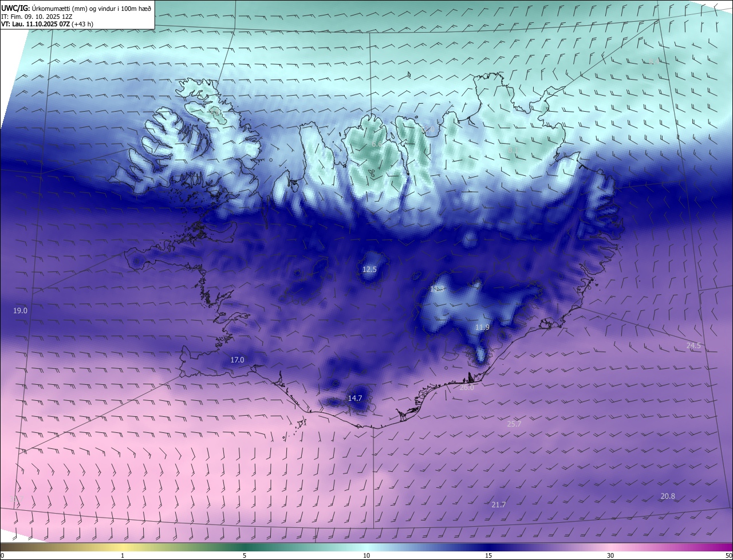Click the colorbar tick label 15
This screenshot has height=560, width=733.
[x=488, y=555]
